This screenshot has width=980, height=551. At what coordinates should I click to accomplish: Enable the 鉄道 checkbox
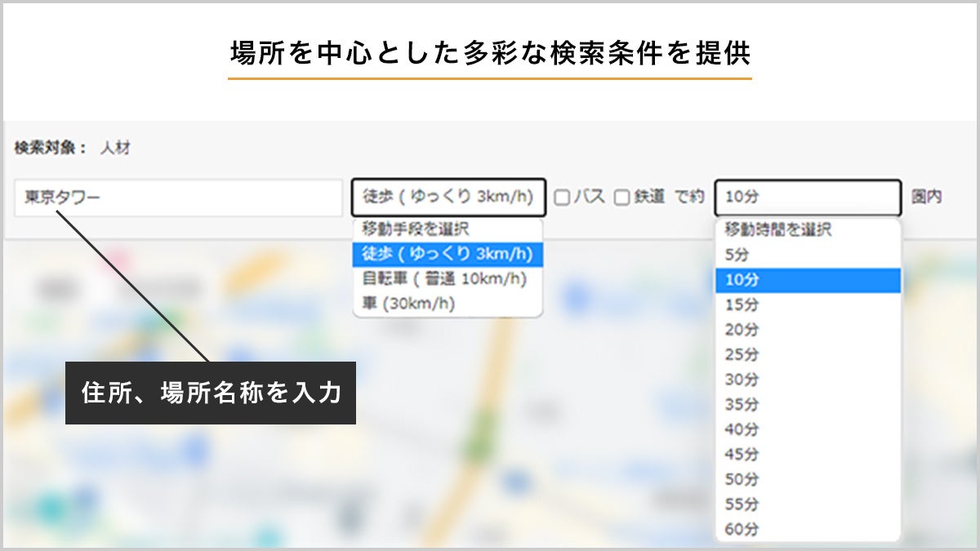(x=621, y=198)
